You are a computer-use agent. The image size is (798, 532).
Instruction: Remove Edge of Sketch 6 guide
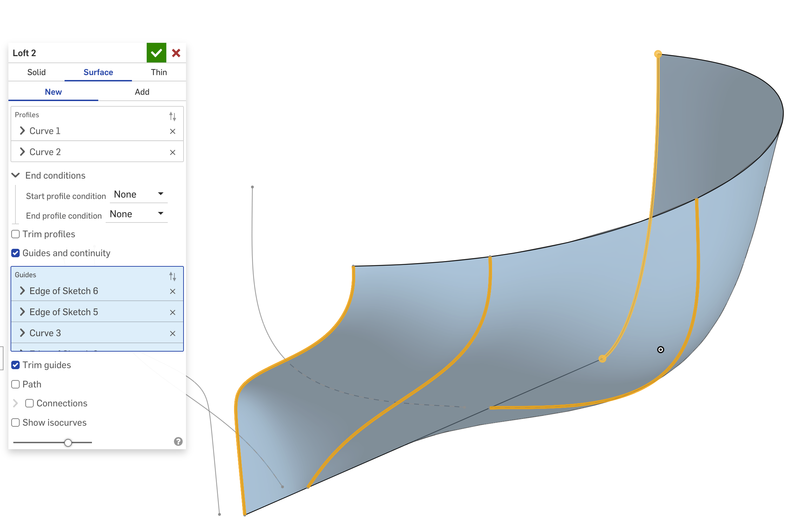coord(172,291)
